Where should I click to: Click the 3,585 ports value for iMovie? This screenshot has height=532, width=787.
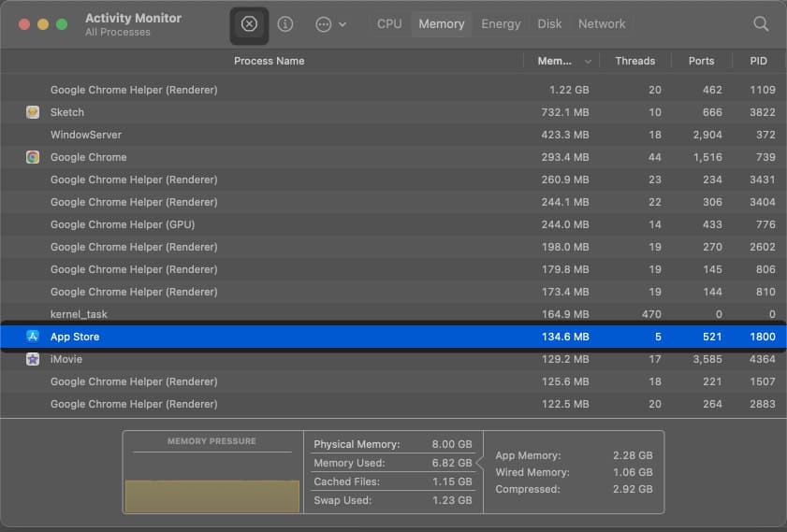(707, 359)
